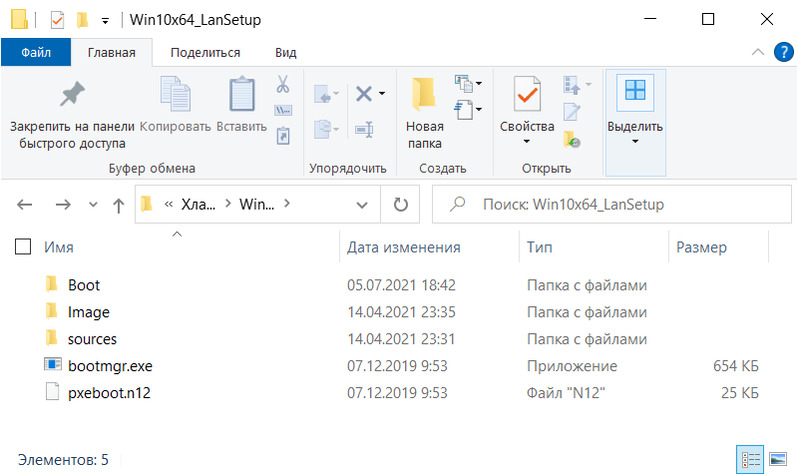The height and width of the screenshot is (475, 798).
Task: Click the search box Поиск: Win10x64_LanSetup
Action: [612, 205]
